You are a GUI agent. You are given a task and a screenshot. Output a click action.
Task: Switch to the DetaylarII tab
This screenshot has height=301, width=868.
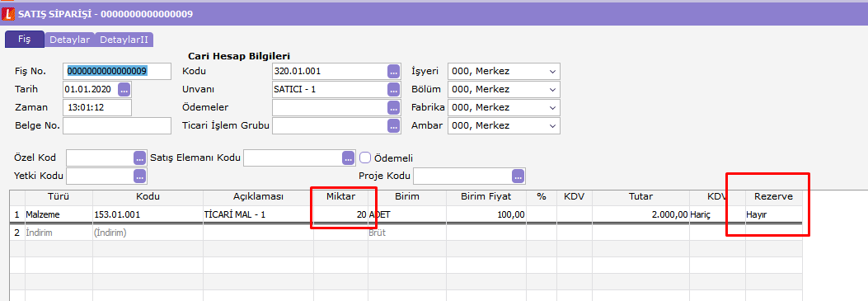124,40
